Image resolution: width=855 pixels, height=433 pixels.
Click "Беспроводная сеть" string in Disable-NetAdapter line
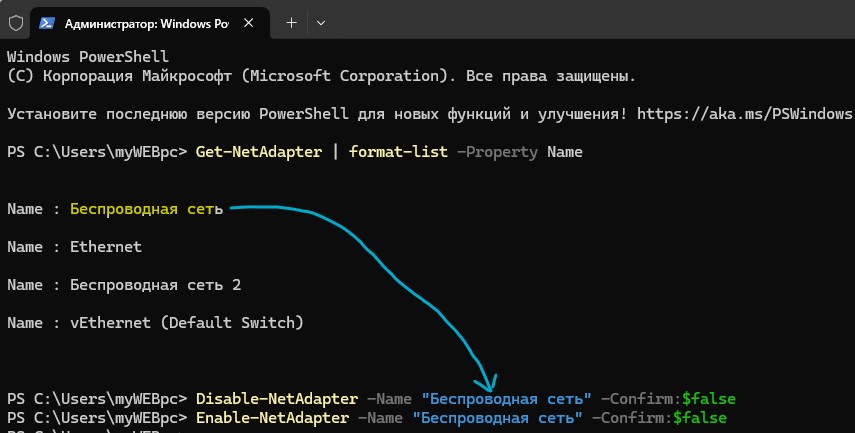[x=506, y=399]
